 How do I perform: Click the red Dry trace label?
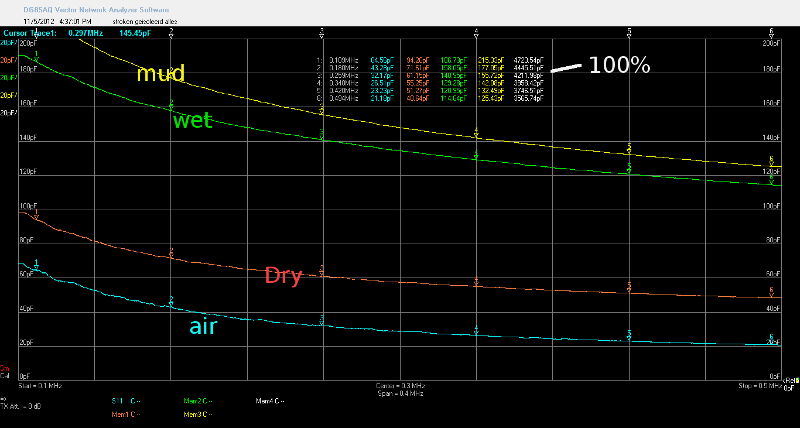point(283,276)
